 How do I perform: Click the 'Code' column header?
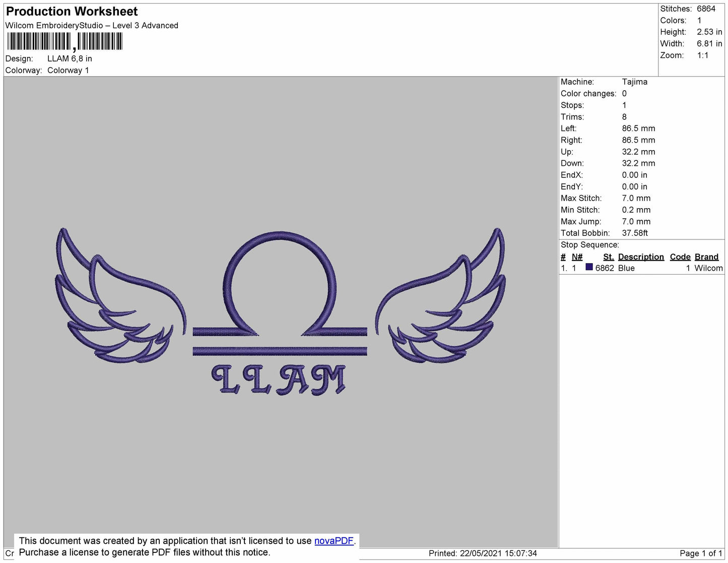pos(680,257)
